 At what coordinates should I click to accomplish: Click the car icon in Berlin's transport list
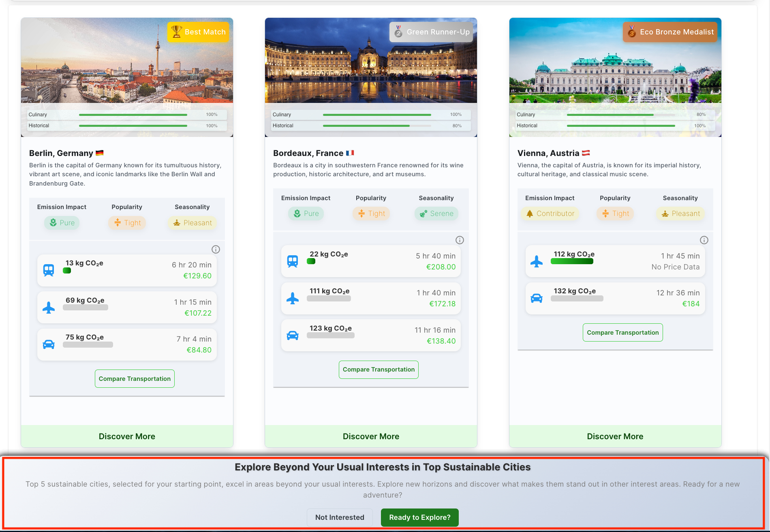pos(49,344)
